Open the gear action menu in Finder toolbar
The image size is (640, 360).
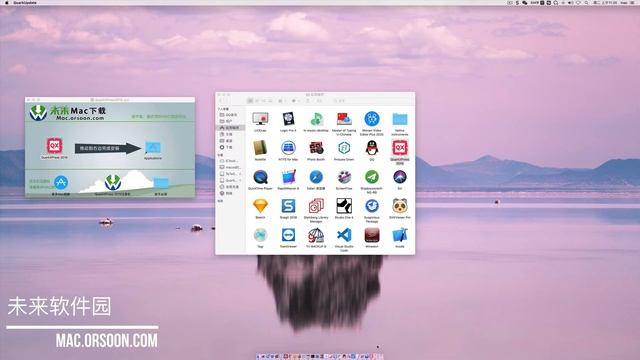coord(295,100)
